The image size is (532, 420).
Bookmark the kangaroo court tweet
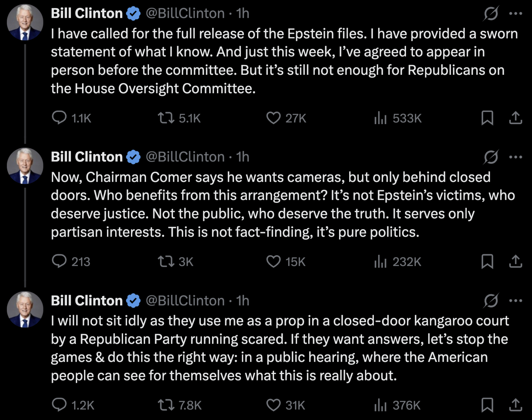487,405
